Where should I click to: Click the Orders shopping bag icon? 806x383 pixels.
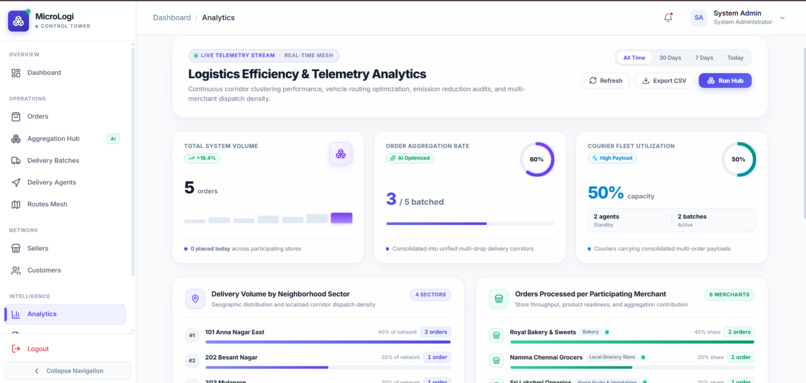(16, 117)
